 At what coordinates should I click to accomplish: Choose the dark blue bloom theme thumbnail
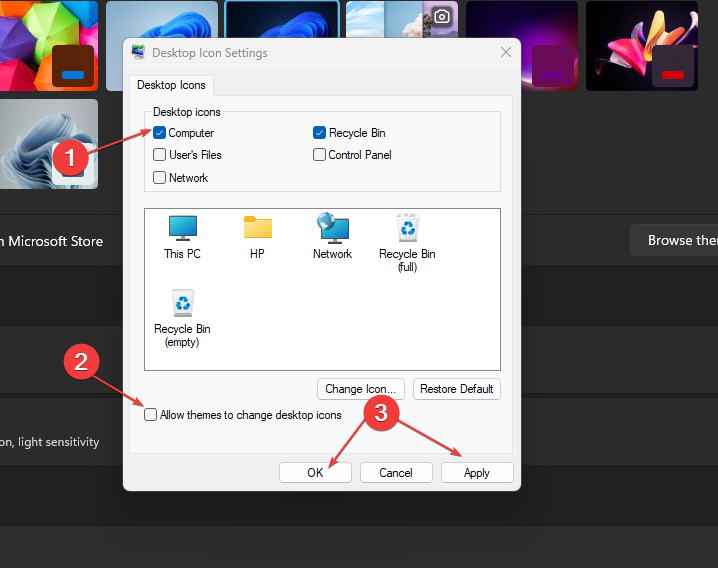point(282,19)
